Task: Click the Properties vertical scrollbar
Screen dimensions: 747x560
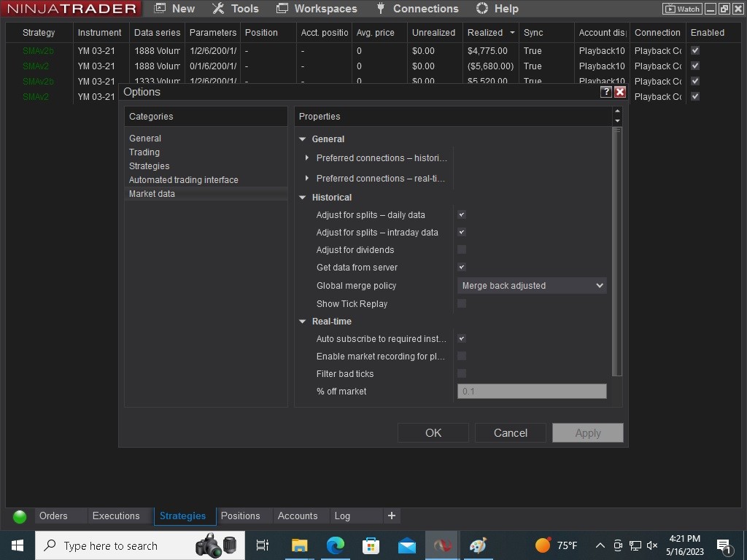Action: point(617,252)
